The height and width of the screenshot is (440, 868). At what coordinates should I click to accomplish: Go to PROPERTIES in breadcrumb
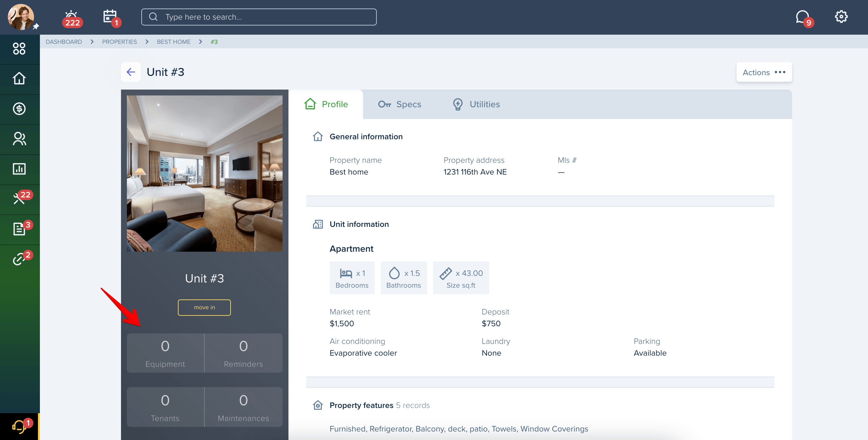tap(119, 42)
